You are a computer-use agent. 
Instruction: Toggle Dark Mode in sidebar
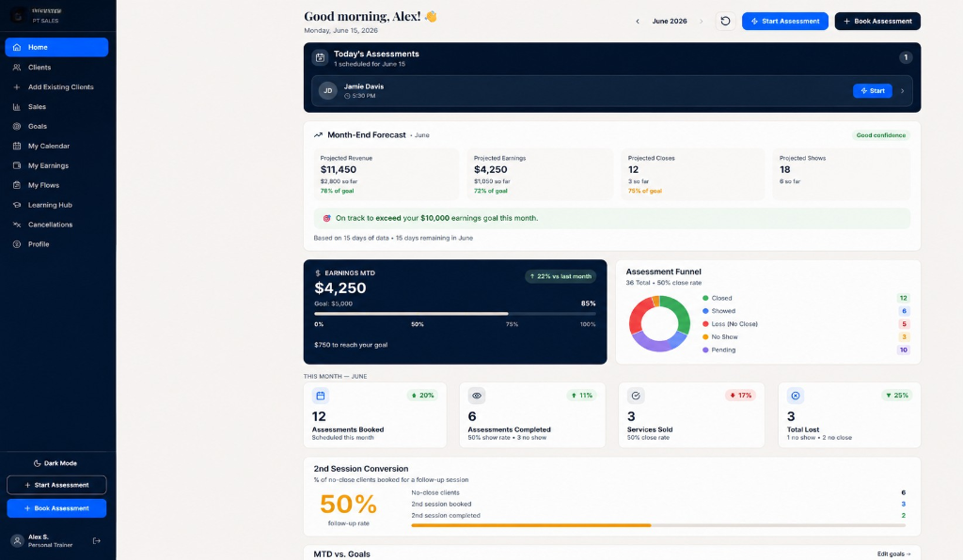(55, 464)
